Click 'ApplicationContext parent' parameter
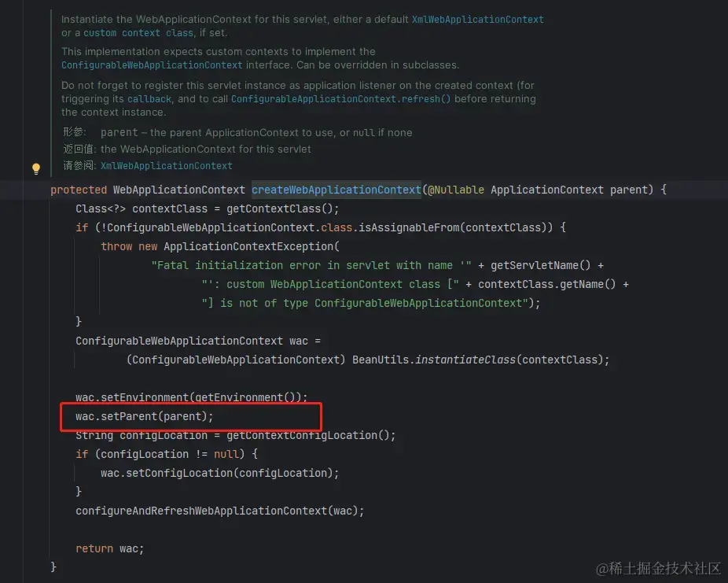This screenshot has width=728, height=583. 568,190
